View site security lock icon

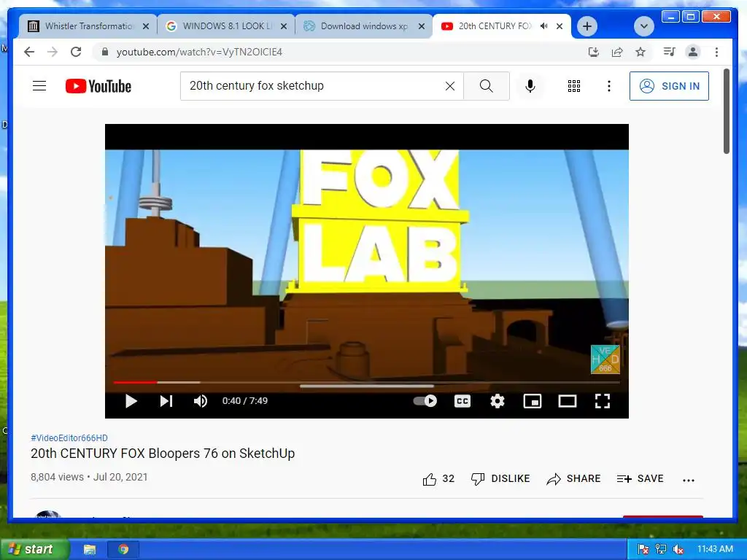(x=105, y=52)
